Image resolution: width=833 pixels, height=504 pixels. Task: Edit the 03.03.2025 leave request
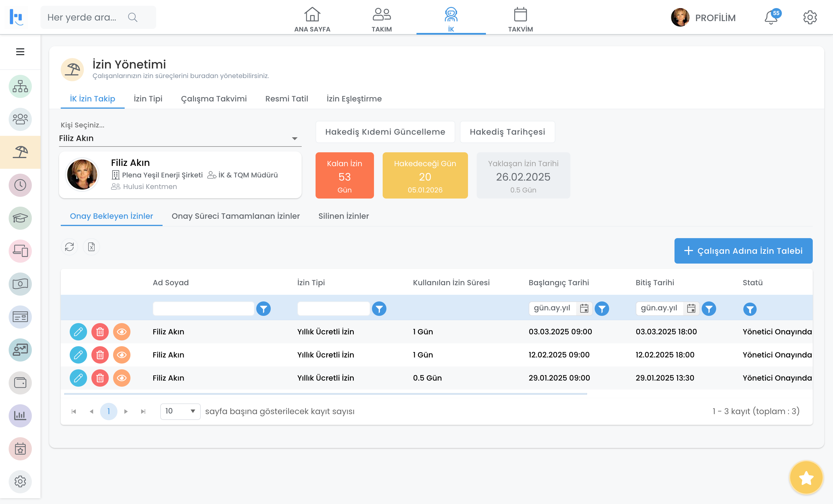78,332
